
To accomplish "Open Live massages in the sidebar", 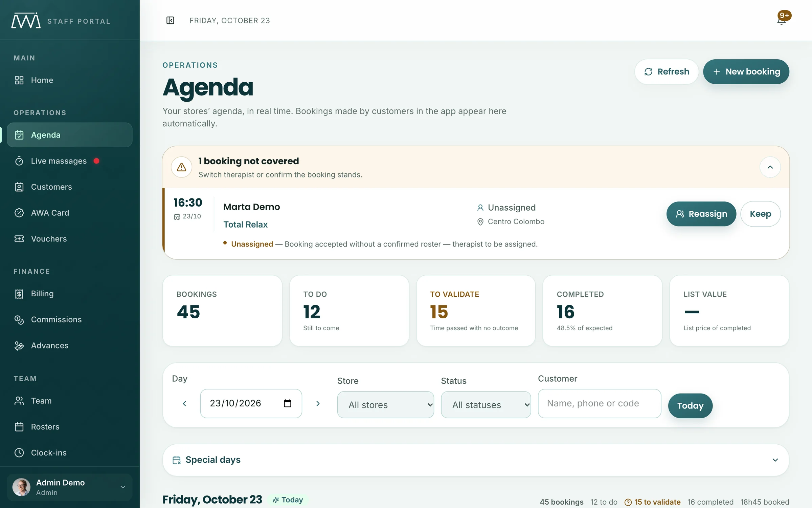I will click(69, 161).
